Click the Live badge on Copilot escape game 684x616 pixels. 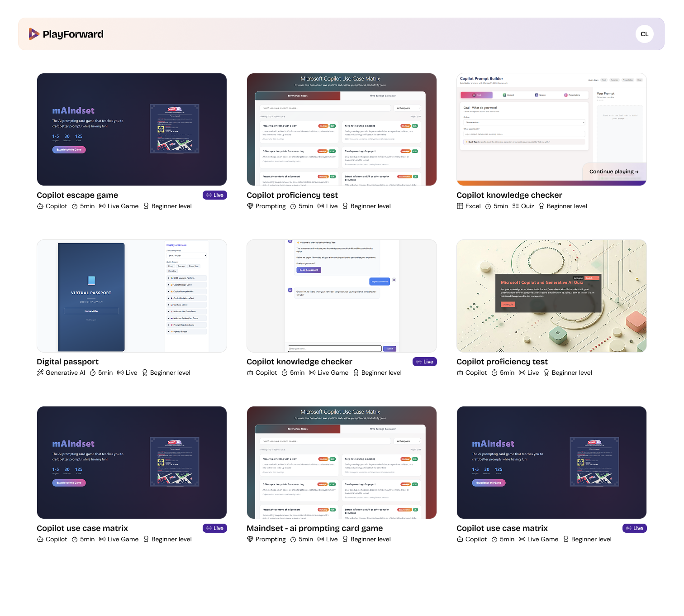tap(214, 195)
